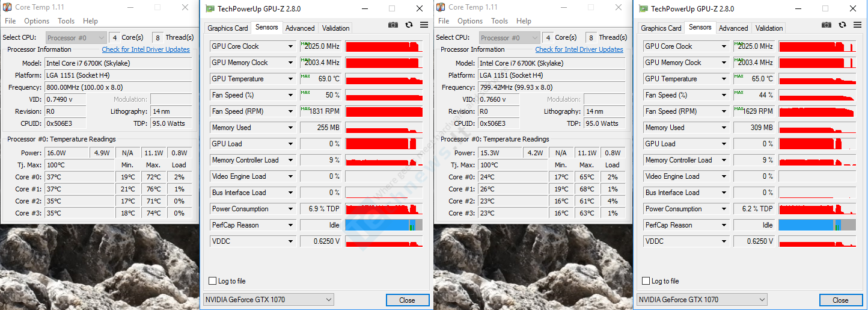This screenshot has width=868, height=310.
Task: Enable Log to file in right GPU-Z window
Action: [646, 281]
